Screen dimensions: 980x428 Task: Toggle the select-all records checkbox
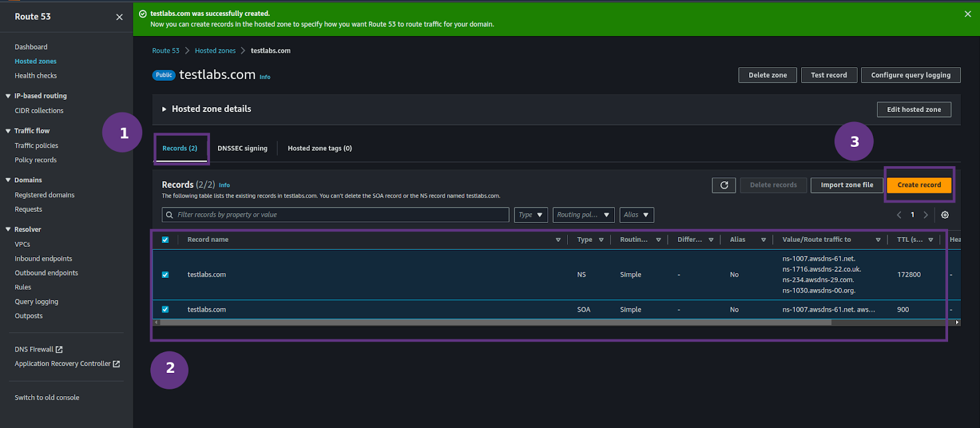(165, 240)
